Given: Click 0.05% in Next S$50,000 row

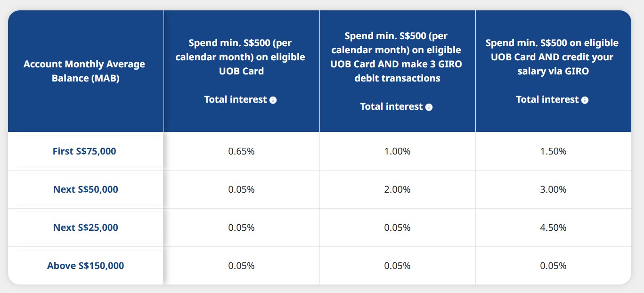Looking at the screenshot, I should (x=241, y=189).
